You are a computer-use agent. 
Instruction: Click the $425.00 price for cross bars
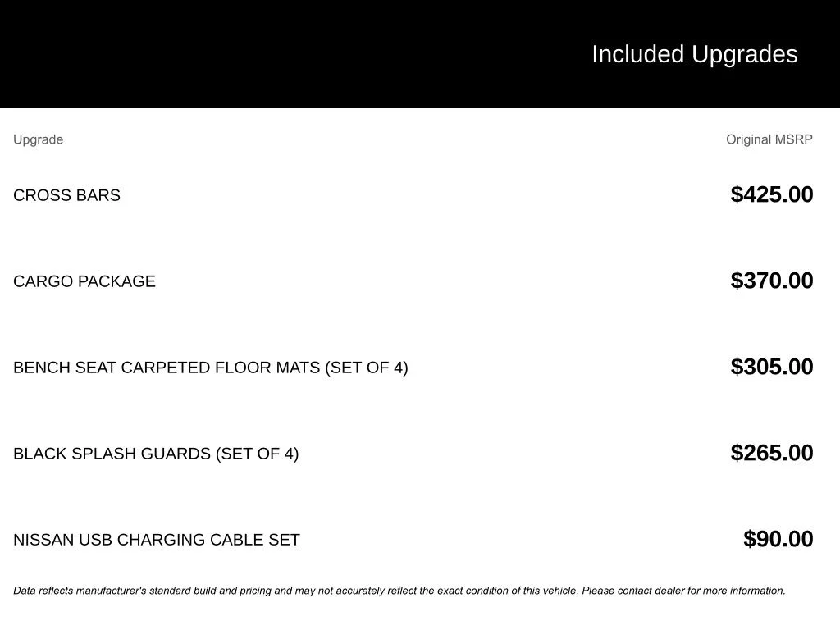[771, 194]
